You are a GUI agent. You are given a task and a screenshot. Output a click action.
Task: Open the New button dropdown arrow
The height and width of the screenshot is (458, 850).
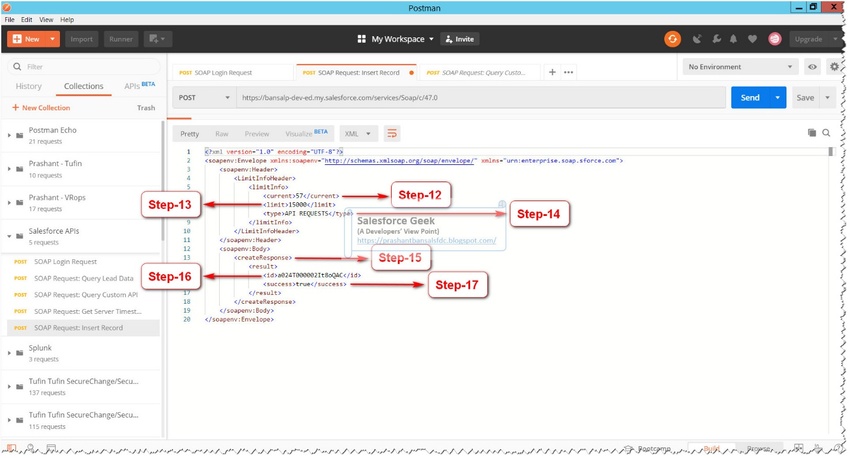tap(53, 39)
